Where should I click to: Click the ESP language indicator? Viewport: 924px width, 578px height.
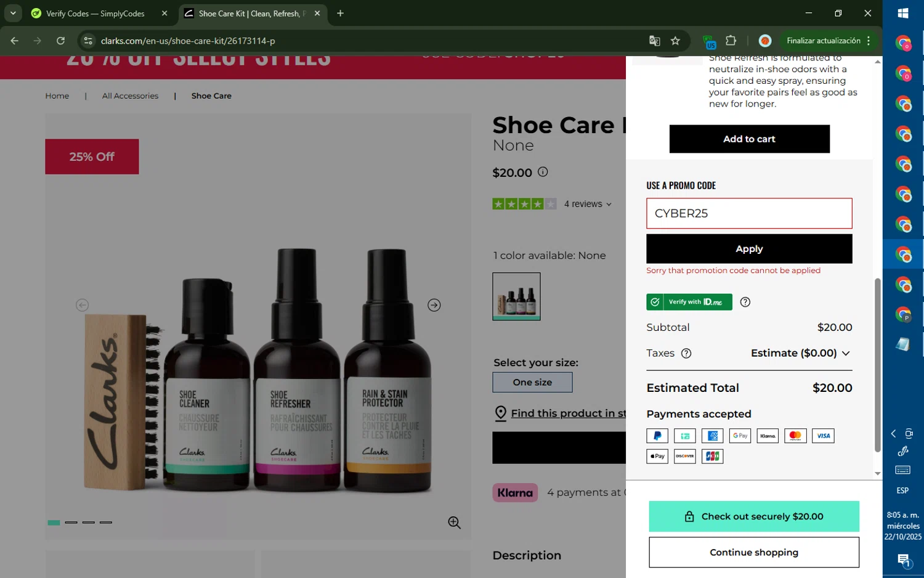point(902,490)
